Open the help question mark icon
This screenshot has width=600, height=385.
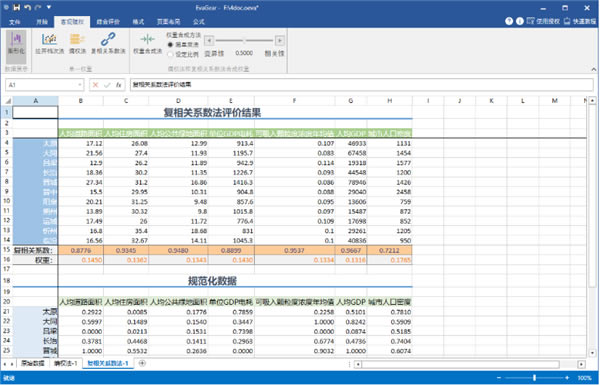tap(509, 21)
